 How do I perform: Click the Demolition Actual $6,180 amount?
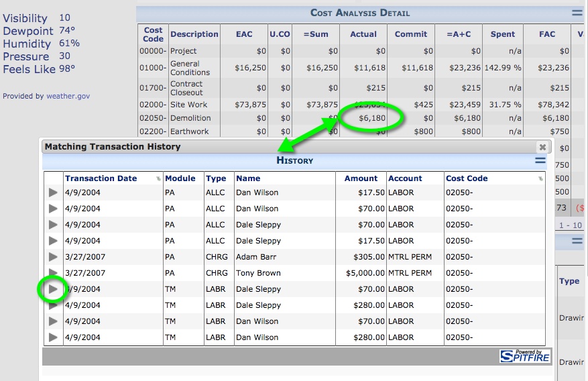[372, 118]
